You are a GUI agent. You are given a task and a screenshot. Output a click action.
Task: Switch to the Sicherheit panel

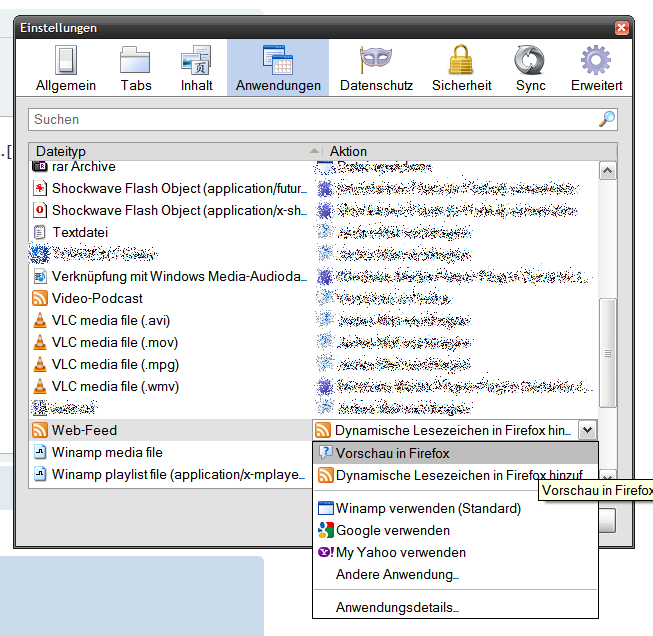(x=461, y=68)
